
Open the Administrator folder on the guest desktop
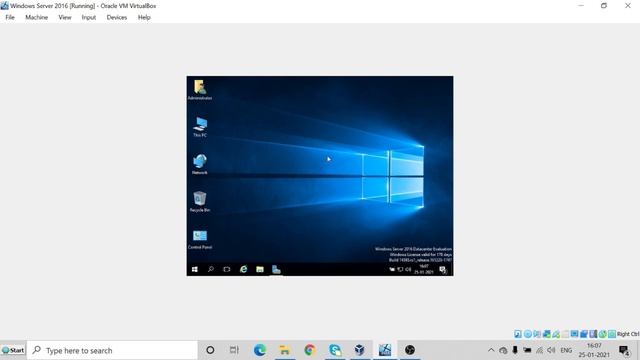(200, 90)
